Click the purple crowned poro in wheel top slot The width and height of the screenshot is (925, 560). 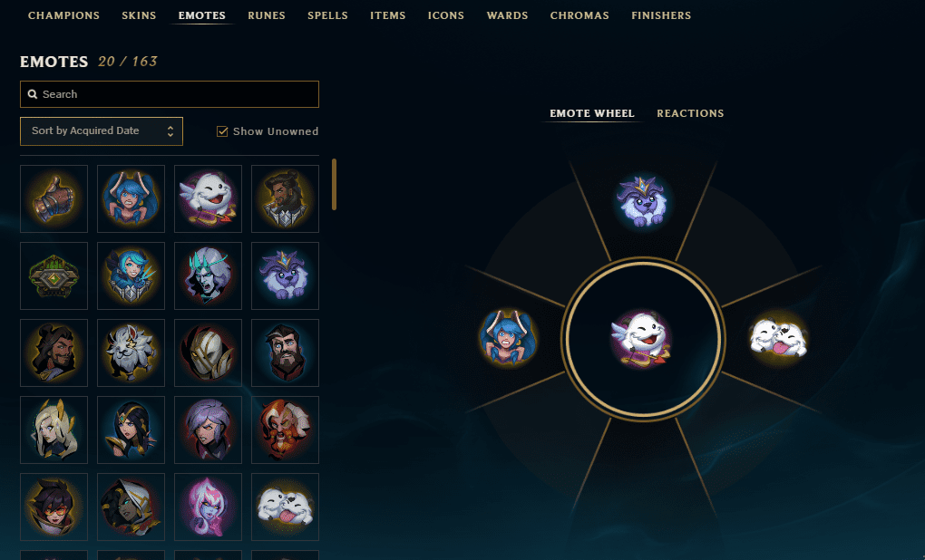pos(642,201)
